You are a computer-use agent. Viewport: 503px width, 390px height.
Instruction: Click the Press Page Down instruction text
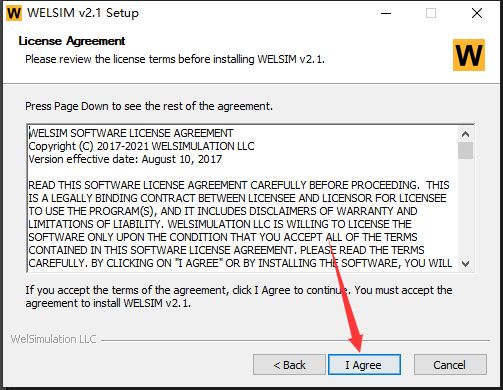coord(149,106)
